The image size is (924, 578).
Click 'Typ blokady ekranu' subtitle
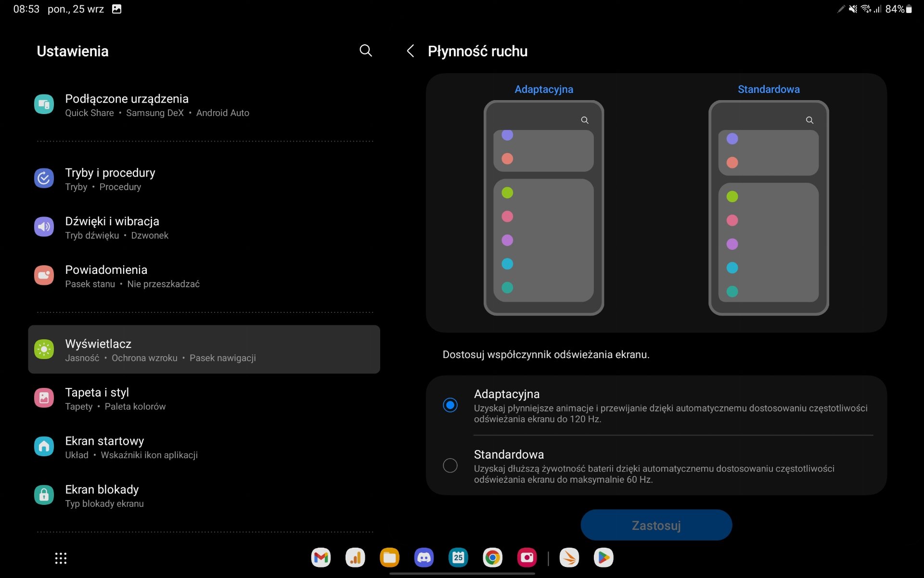[104, 503]
